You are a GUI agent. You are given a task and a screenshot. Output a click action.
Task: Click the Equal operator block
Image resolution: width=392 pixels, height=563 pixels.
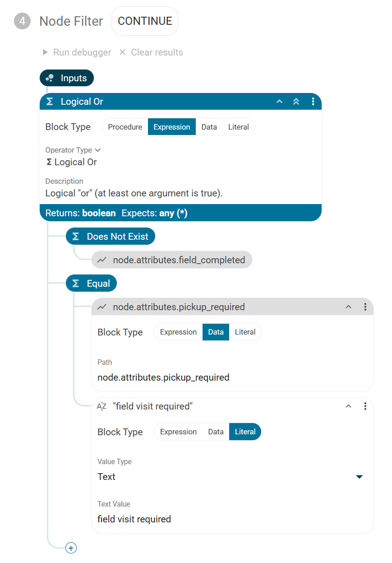point(92,284)
